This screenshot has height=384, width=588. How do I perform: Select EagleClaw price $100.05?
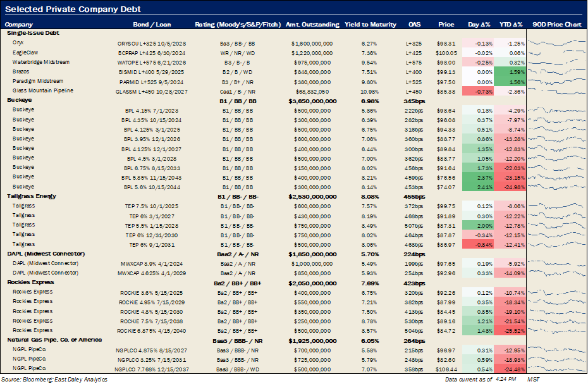pos(446,53)
